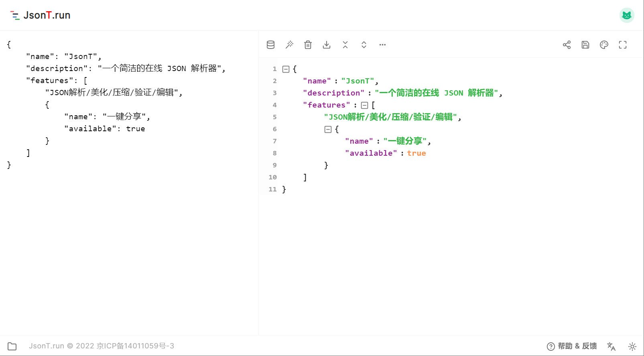
Task: Click the collapse all nodes icon
Action: click(345, 45)
